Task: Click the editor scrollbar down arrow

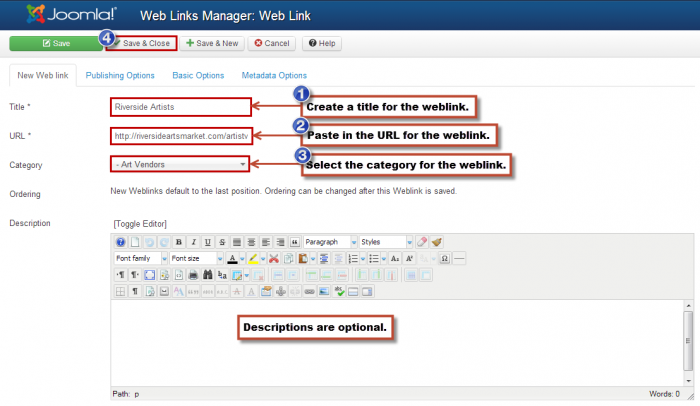Action: pyautogui.click(x=688, y=381)
